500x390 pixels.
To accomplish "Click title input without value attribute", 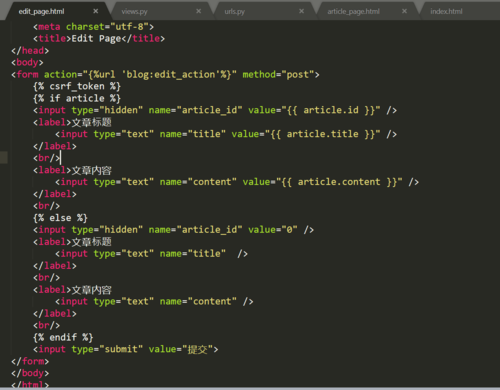I will coord(151,254).
